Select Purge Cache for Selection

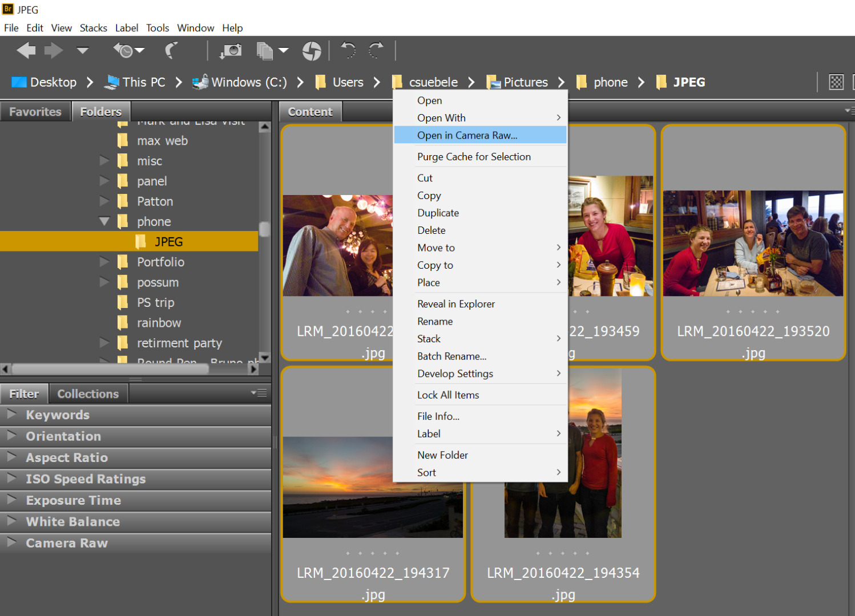[x=480, y=156]
